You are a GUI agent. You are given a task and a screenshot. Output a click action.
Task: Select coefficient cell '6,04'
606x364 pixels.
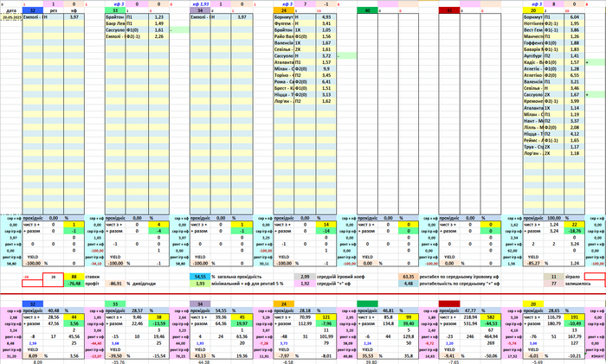pyautogui.click(x=574, y=17)
